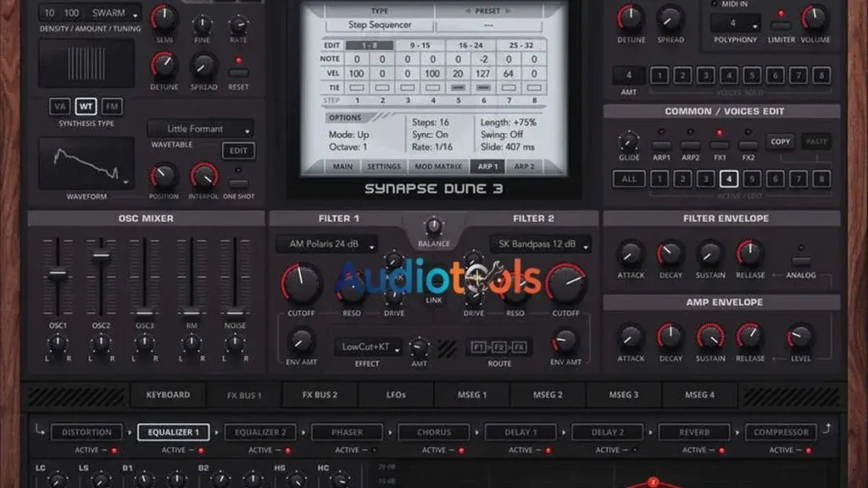Click the ALL button under Common/Voices Edit
This screenshot has height=488, width=868.
[x=628, y=180]
